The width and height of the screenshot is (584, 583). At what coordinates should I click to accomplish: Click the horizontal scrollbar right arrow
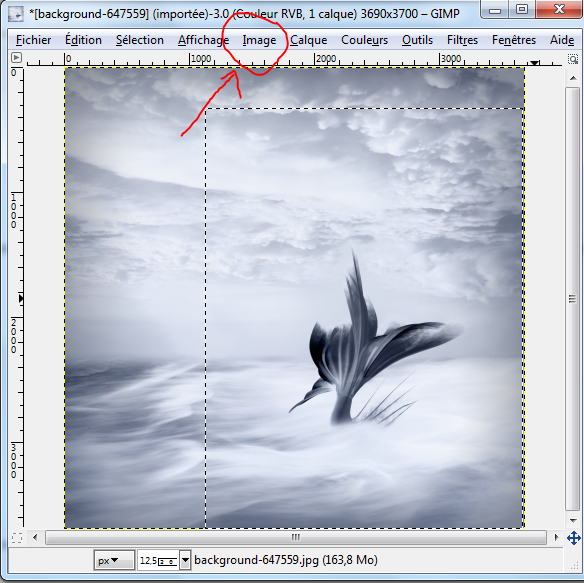point(556,538)
